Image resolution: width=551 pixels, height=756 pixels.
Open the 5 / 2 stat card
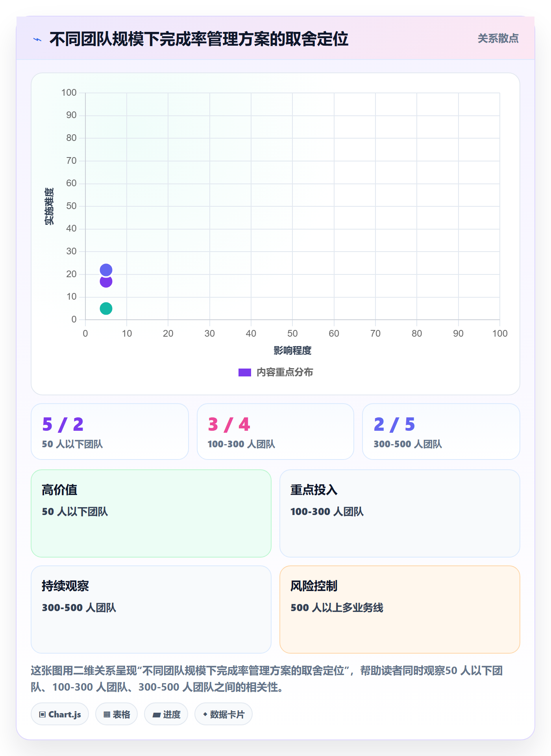110,432
